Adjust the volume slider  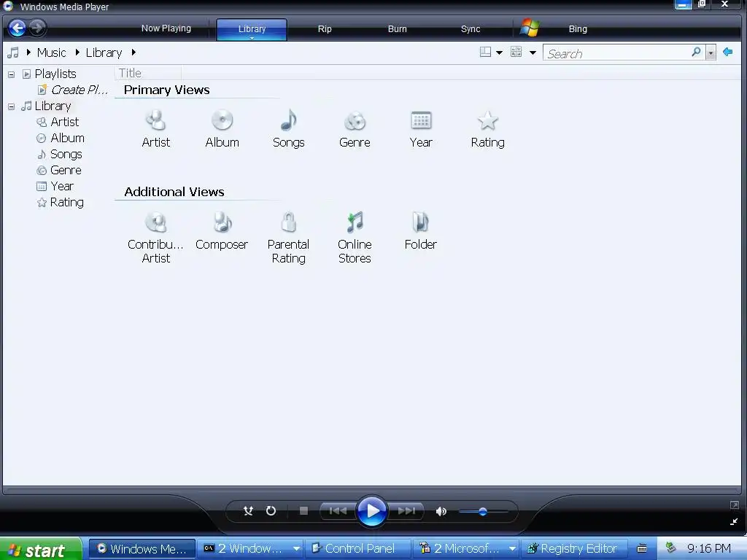tap(483, 512)
